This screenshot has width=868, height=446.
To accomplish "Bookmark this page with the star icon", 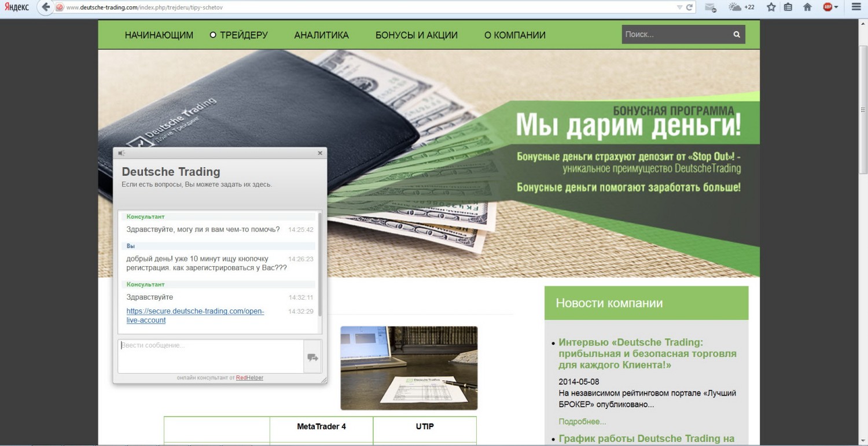I will point(771,8).
